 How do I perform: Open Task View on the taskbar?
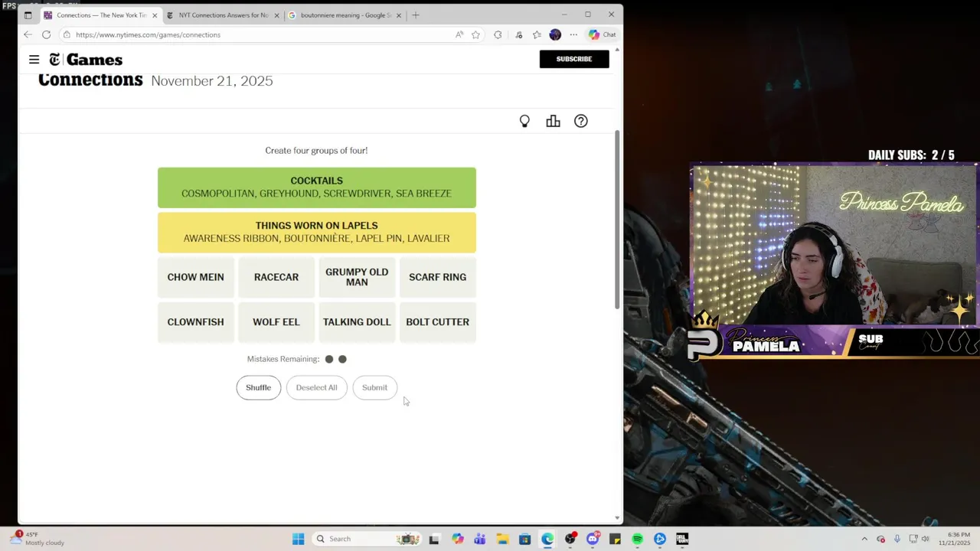[x=434, y=539]
